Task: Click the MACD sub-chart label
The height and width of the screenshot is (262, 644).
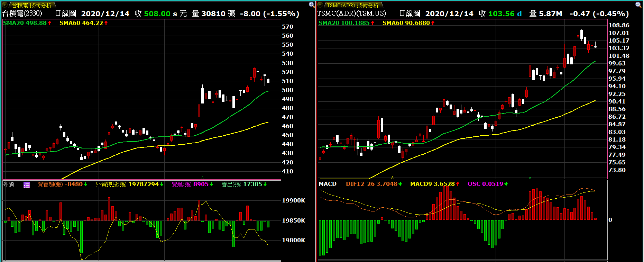Action: point(328,184)
